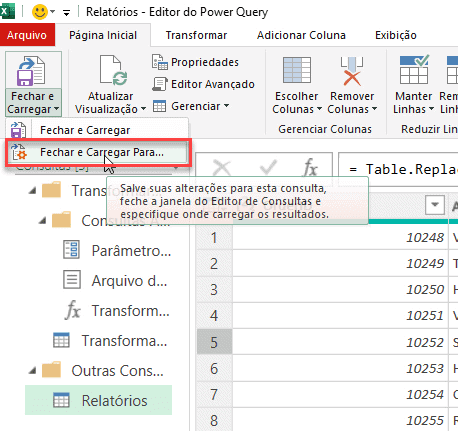Click cell with value 10248

(340, 237)
